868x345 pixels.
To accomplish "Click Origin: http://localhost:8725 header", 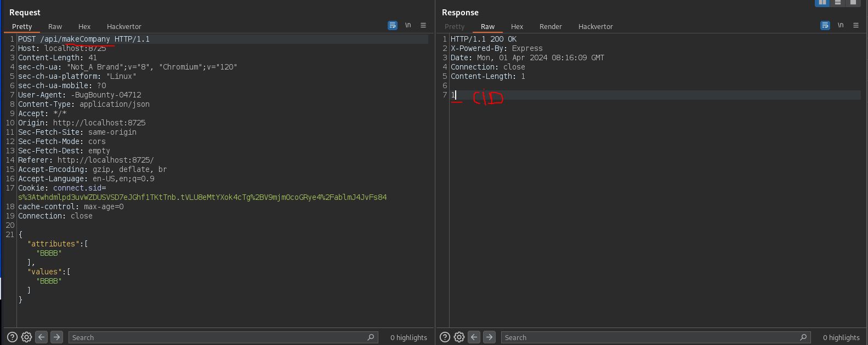I will pos(82,123).
